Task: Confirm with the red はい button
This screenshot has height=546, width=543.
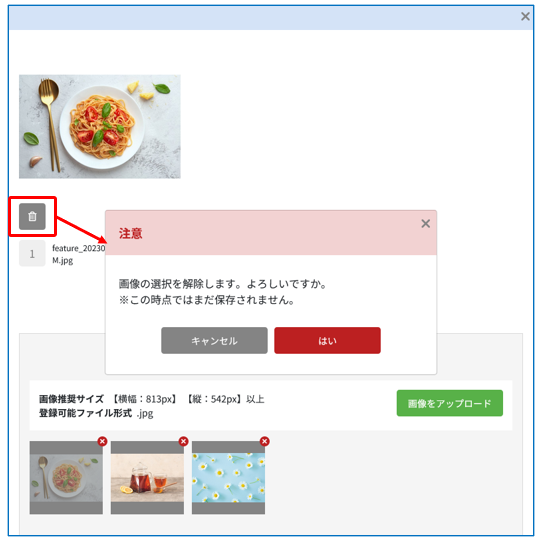Action: coord(327,341)
